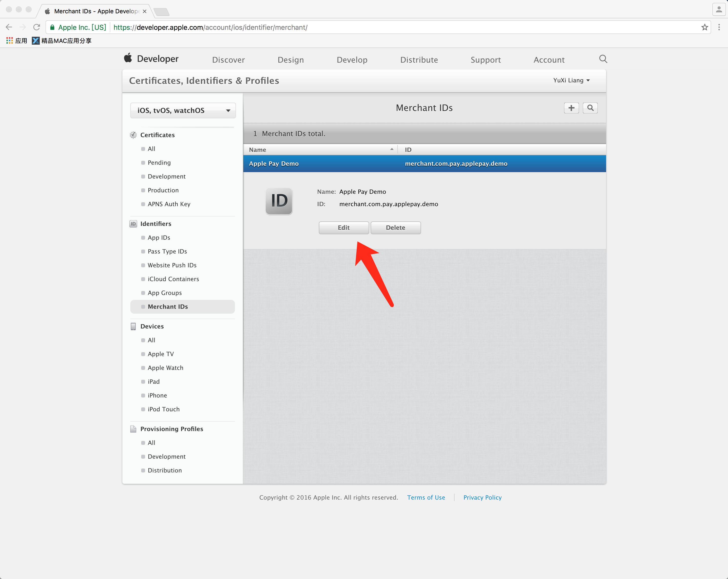Image resolution: width=728 pixels, height=579 pixels.
Task: Open the Distribute navigation menu item
Action: click(419, 60)
